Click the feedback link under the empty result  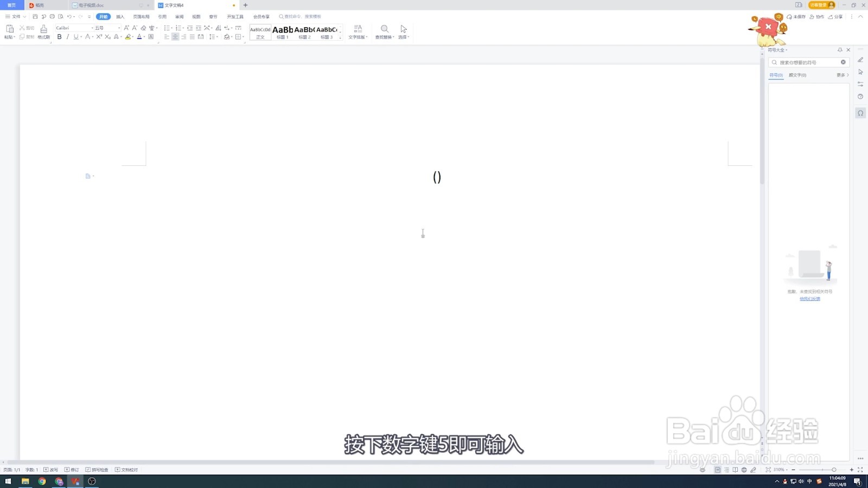click(810, 299)
